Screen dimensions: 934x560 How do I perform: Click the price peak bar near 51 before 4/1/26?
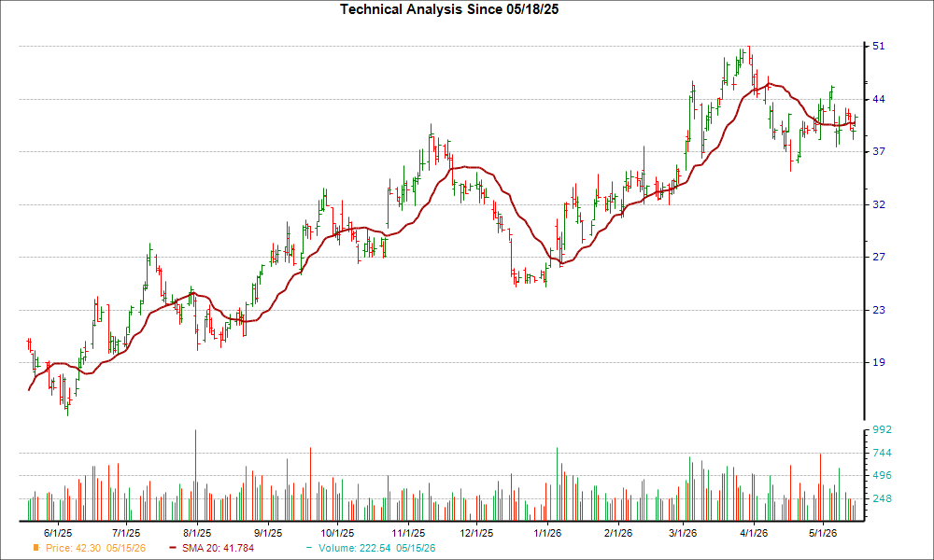(749, 56)
